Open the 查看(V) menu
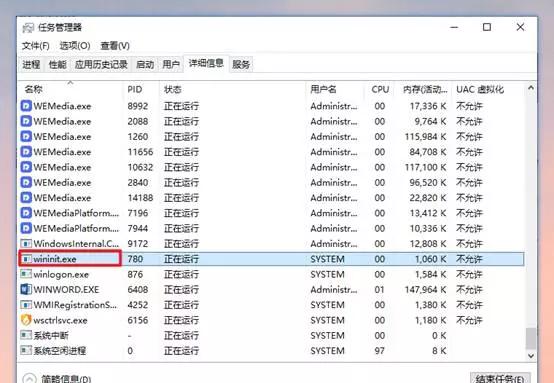The height and width of the screenshot is (383, 554). click(115, 46)
